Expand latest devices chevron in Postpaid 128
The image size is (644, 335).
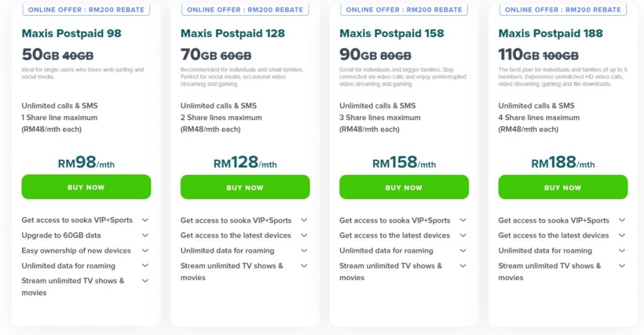(x=304, y=236)
